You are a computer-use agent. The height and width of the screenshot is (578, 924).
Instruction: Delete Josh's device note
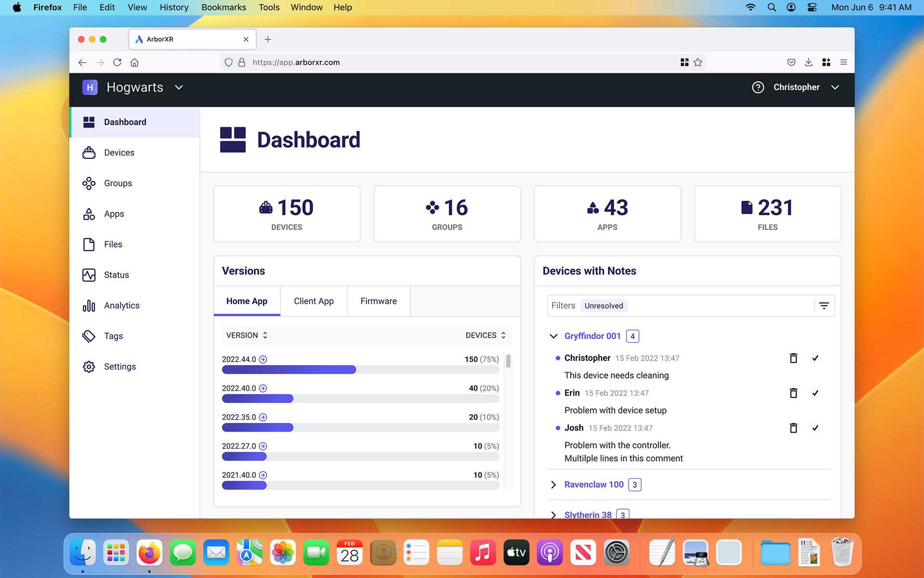click(x=794, y=428)
